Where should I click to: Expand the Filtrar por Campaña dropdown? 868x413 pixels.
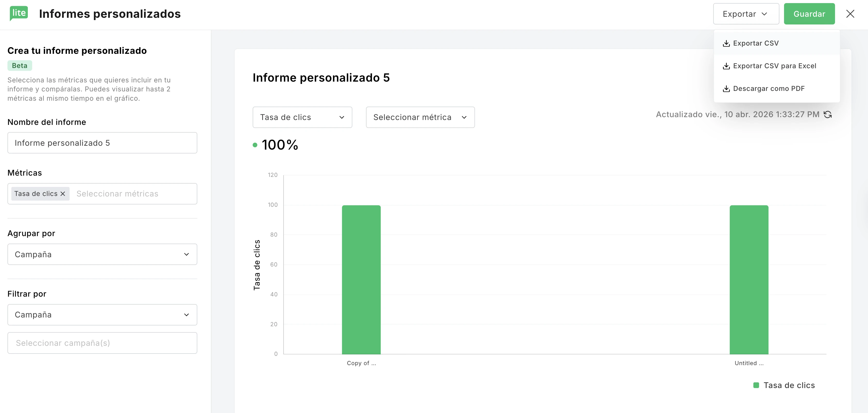pos(102,315)
